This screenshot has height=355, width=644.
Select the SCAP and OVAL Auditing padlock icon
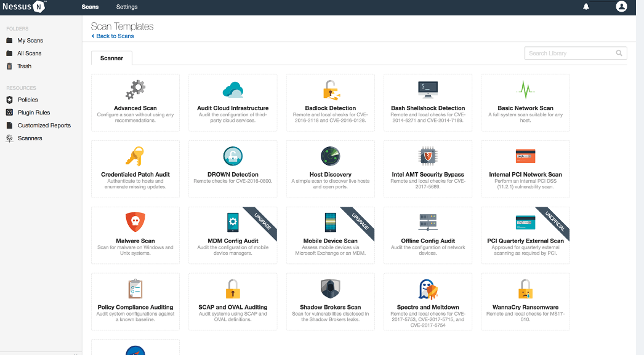pyautogui.click(x=233, y=289)
